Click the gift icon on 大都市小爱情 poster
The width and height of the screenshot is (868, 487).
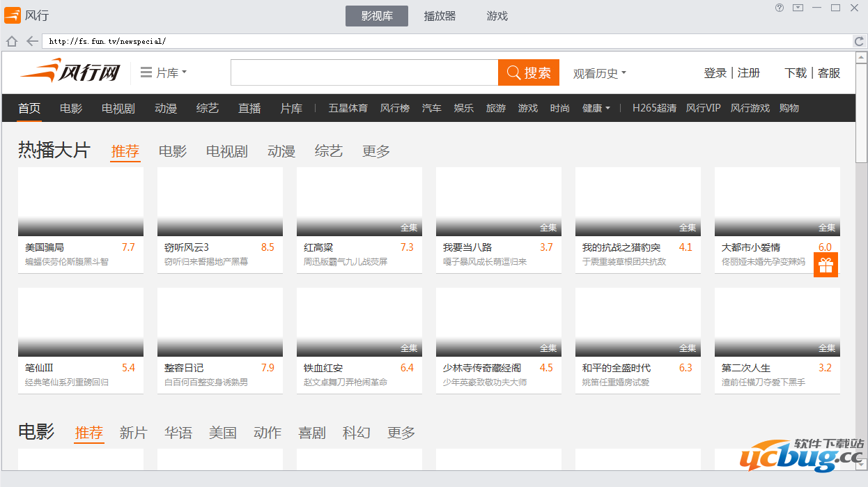(x=826, y=265)
